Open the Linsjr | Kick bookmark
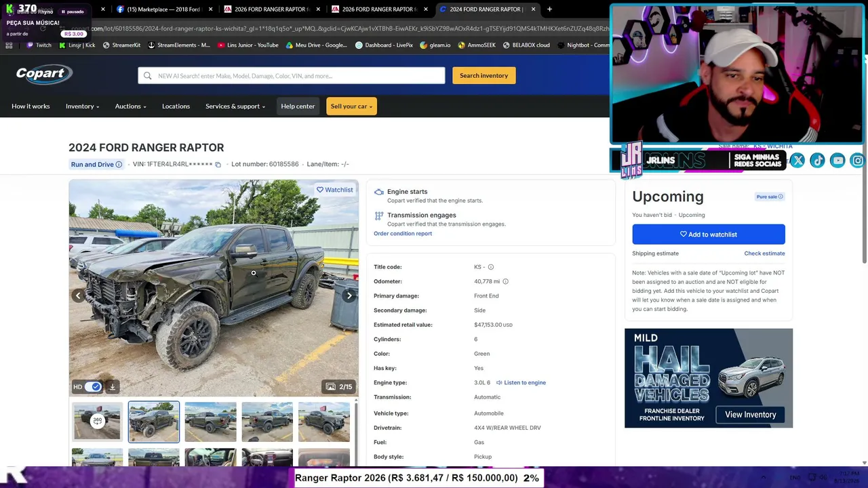868x488 pixels. [77, 45]
